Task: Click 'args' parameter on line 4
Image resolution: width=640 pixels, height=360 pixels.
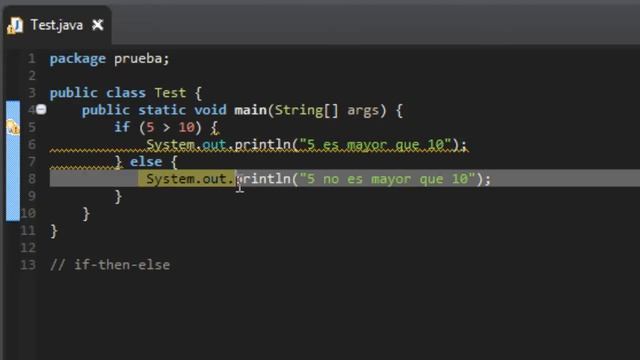Action: [x=363, y=110]
